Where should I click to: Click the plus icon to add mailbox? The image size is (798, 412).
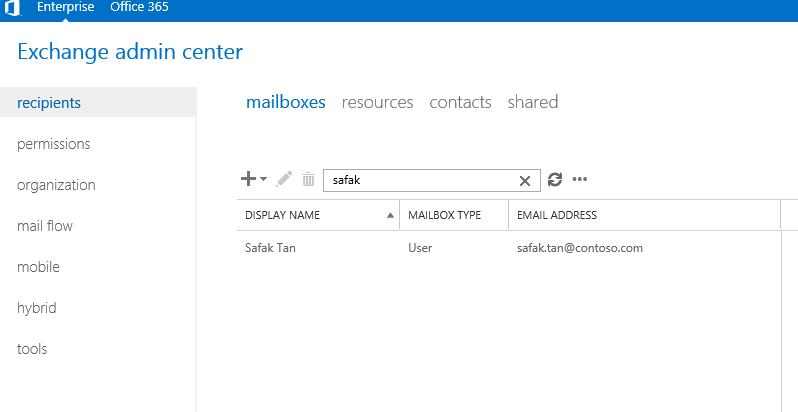248,179
